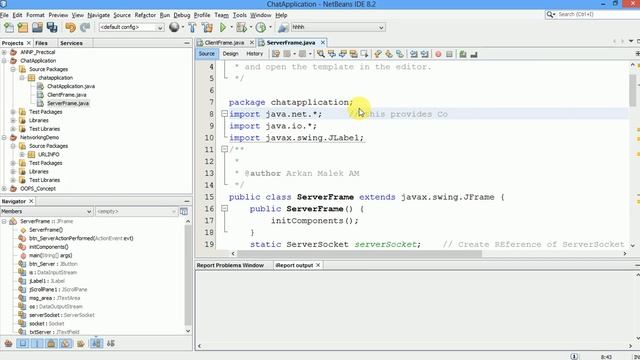640x360 pixels.
Task: Click the Profile Project clock icon
Action: click(260, 27)
